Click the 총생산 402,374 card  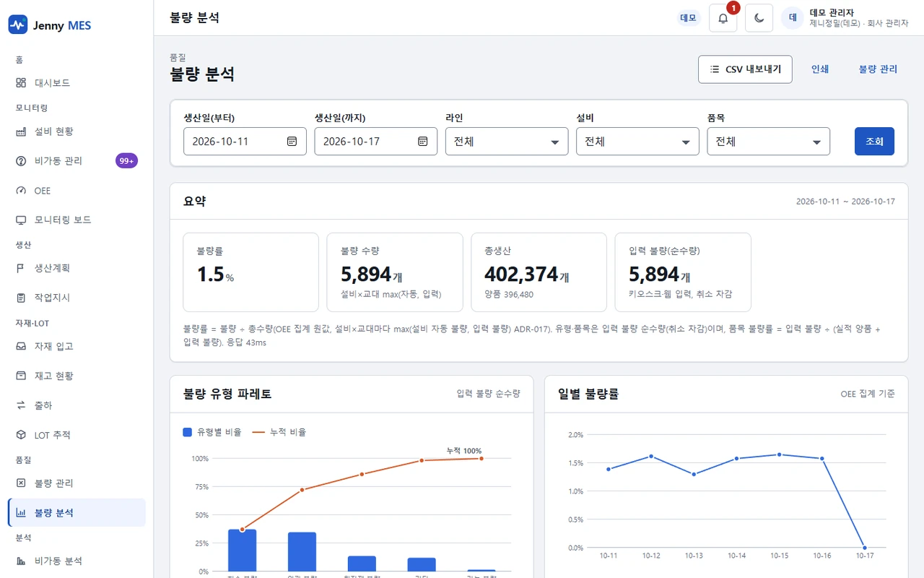point(539,272)
